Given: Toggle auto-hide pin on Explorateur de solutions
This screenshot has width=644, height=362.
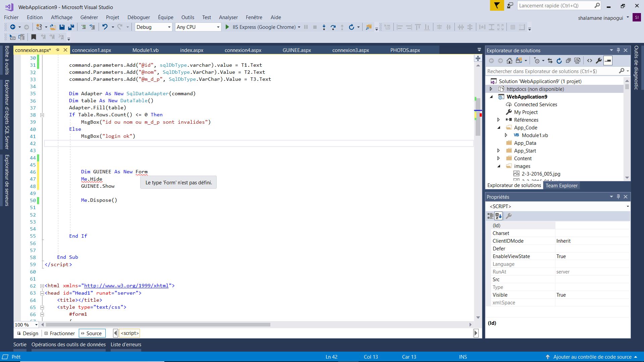Looking at the screenshot, I should 618,50.
